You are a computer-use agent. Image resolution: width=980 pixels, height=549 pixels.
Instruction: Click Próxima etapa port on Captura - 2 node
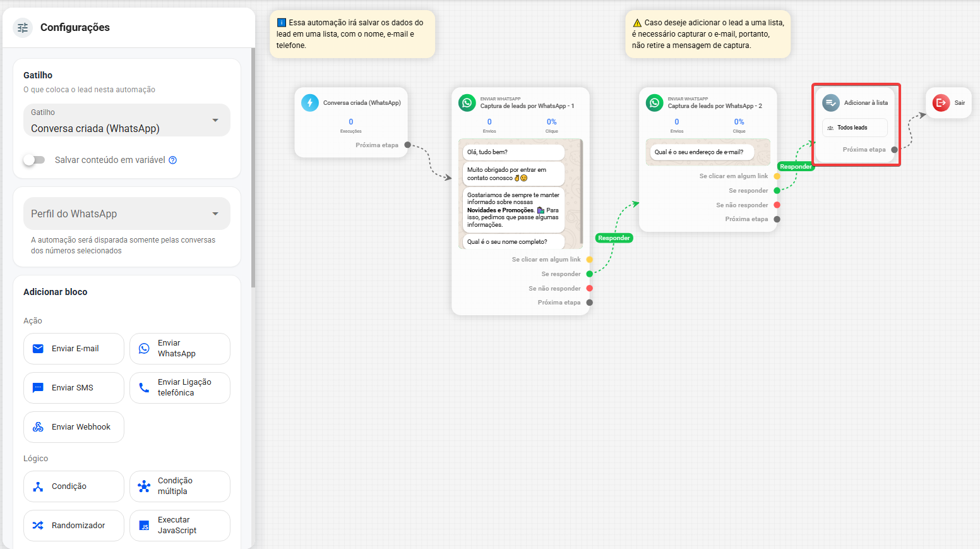pos(777,219)
